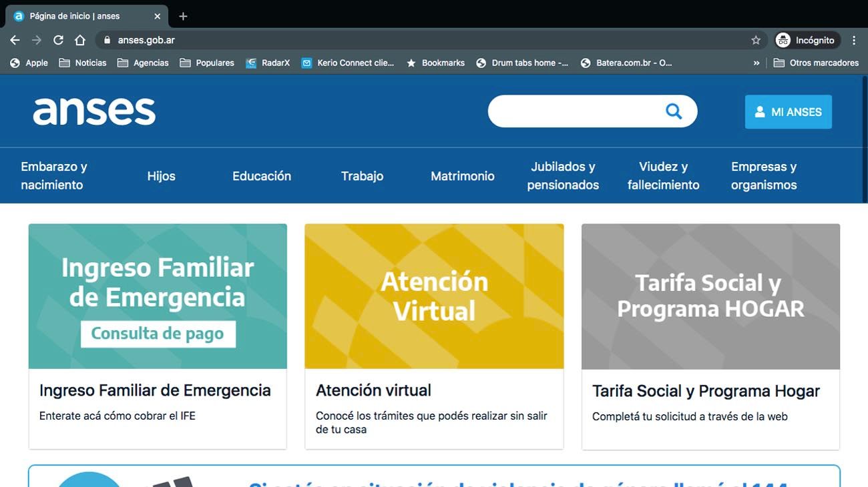Screen dimensions: 868x487
Task: Show hidden bookmarks with the double chevron
Action: click(756, 63)
